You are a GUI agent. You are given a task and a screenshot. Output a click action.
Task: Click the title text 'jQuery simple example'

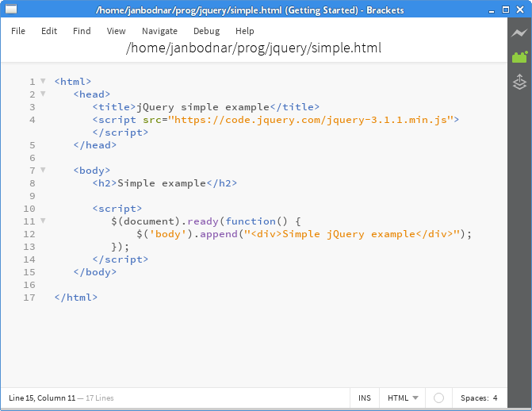click(x=203, y=107)
